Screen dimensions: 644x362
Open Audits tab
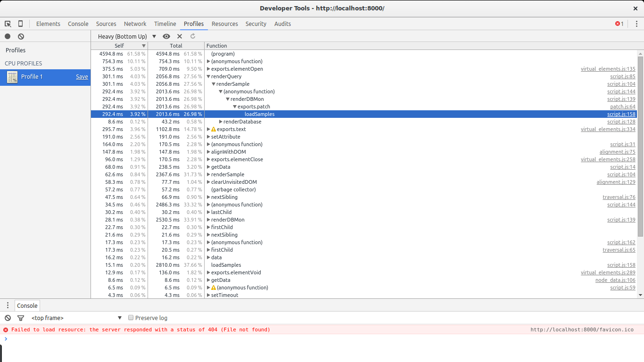[x=282, y=24]
